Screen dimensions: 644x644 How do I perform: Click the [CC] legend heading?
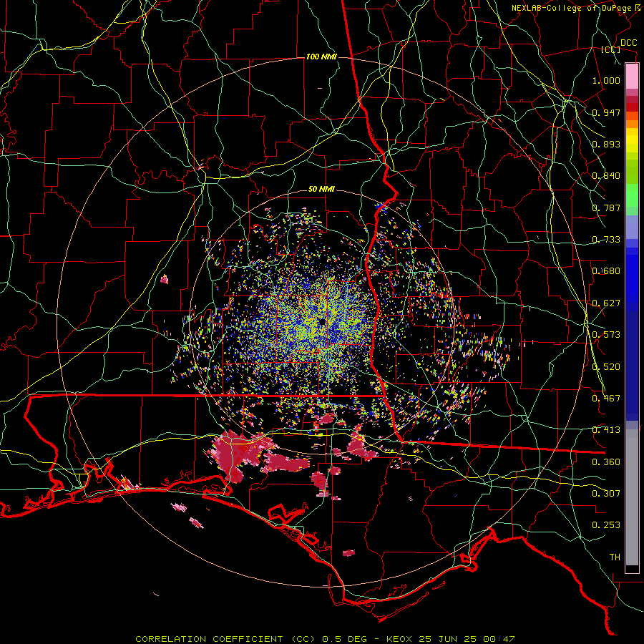(610, 49)
